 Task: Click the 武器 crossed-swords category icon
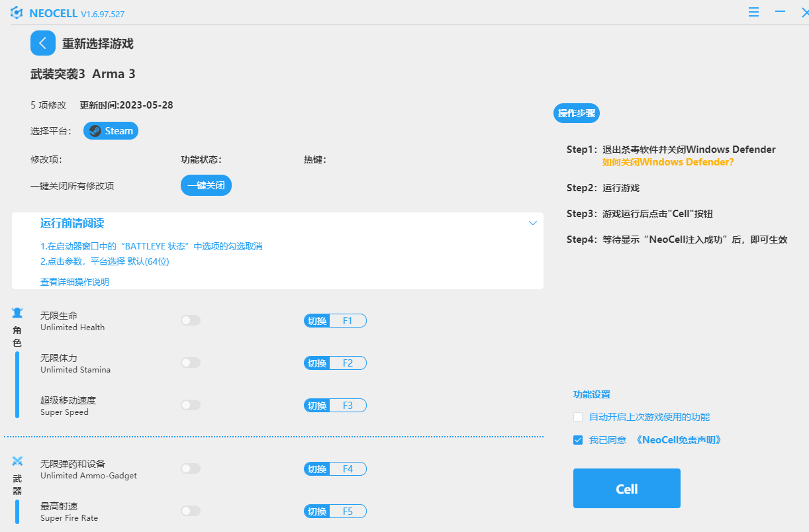17,461
